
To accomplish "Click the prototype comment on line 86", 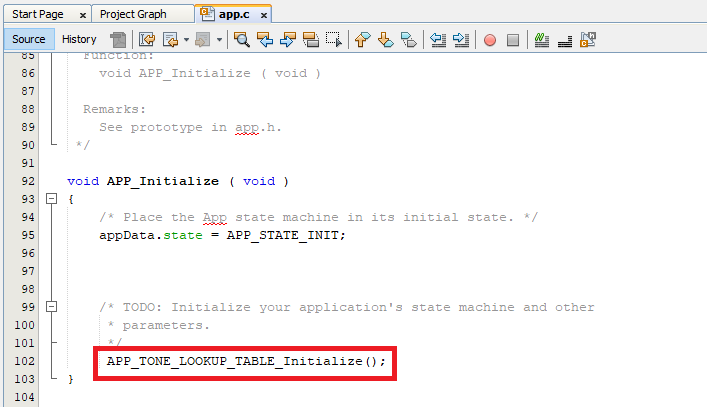I will pyautogui.click(x=210, y=73).
